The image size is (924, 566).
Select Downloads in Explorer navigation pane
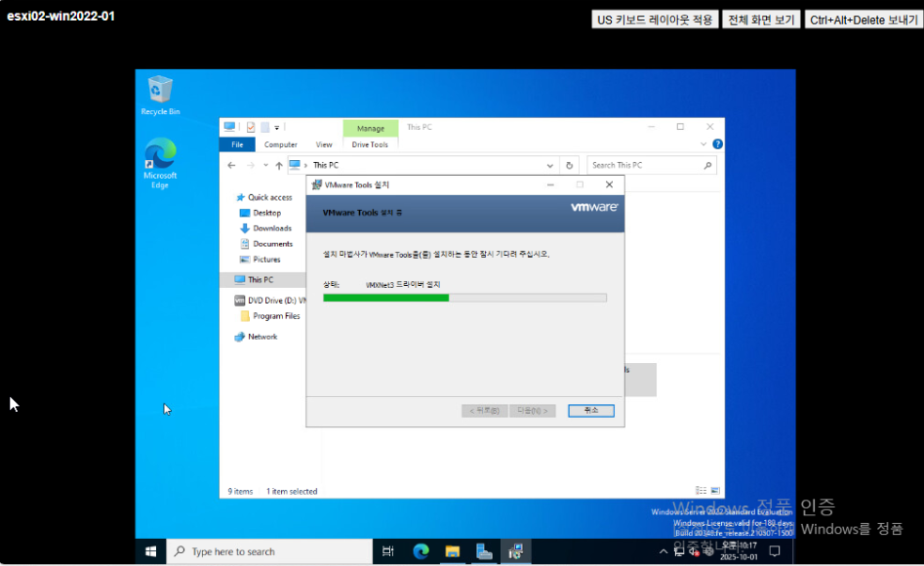click(x=265, y=228)
